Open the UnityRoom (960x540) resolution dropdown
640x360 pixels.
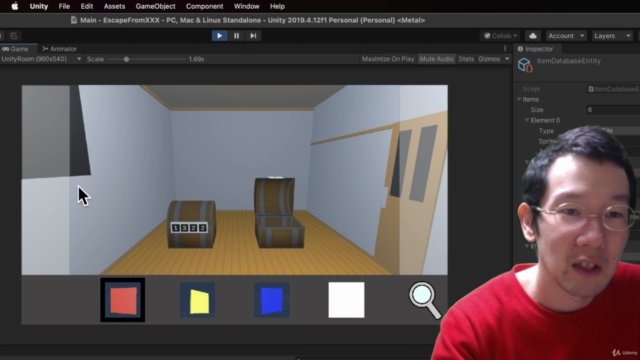pos(41,59)
